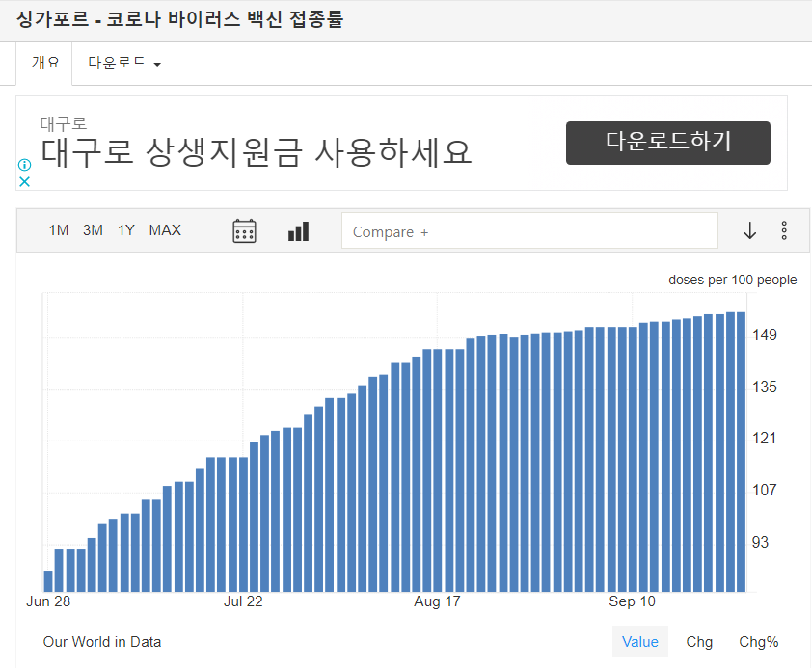Click the 135 y-axis value
The height and width of the screenshot is (668, 812).
coord(765,387)
